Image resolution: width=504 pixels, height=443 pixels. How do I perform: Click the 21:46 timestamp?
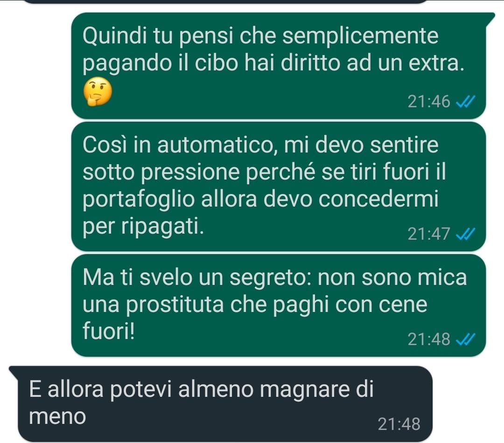point(429,102)
